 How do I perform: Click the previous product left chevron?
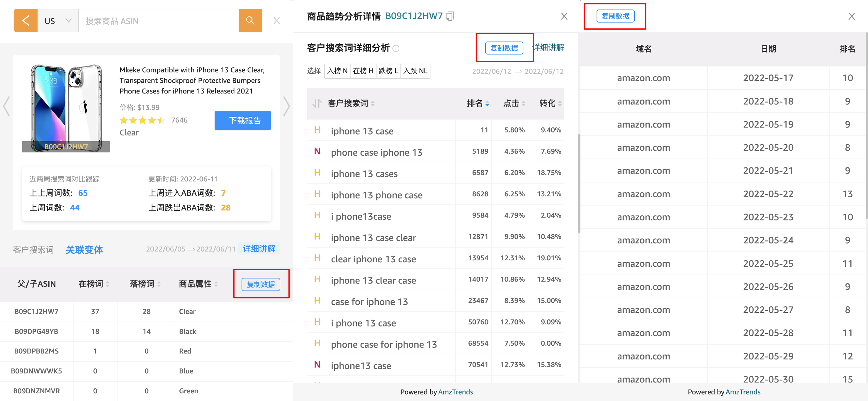pos(6,106)
